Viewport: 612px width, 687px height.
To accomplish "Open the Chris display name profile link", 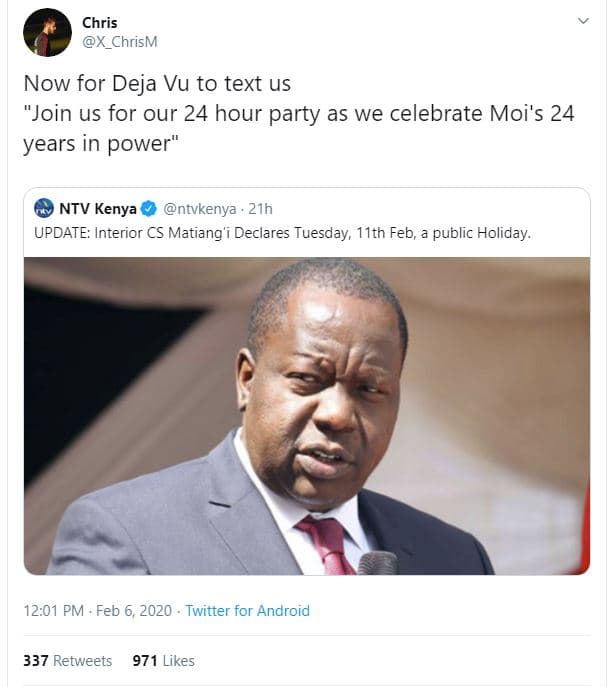I will pyautogui.click(x=99, y=23).
